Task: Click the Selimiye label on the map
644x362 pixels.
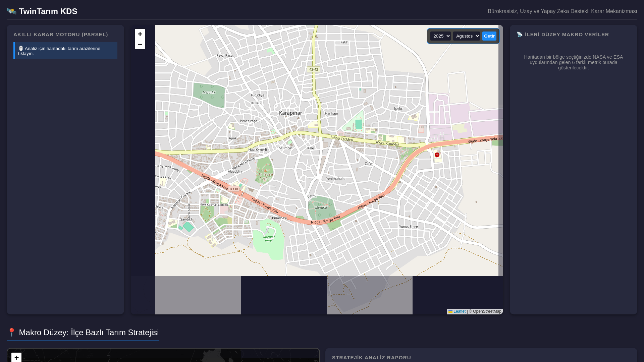Action: point(285,148)
